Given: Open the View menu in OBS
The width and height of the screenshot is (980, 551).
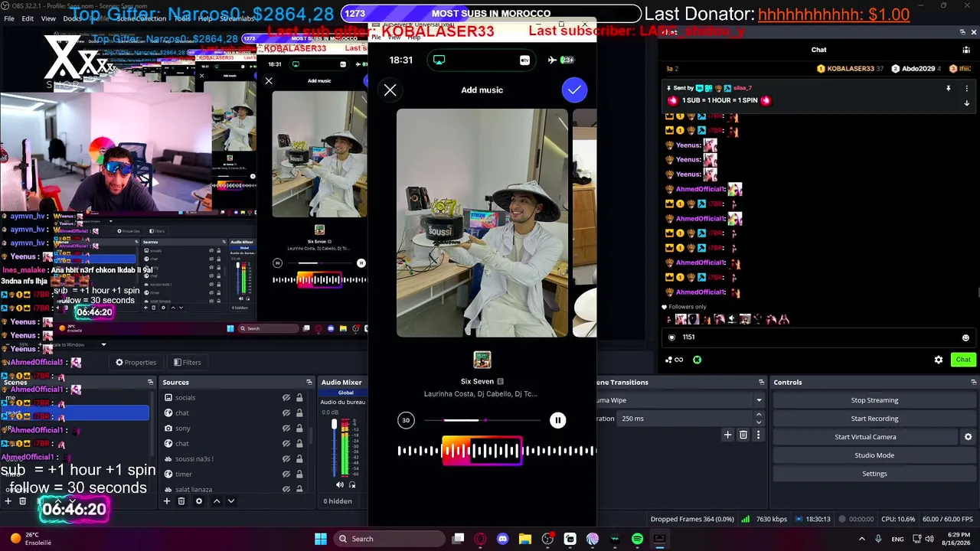Looking at the screenshot, I should point(48,18).
